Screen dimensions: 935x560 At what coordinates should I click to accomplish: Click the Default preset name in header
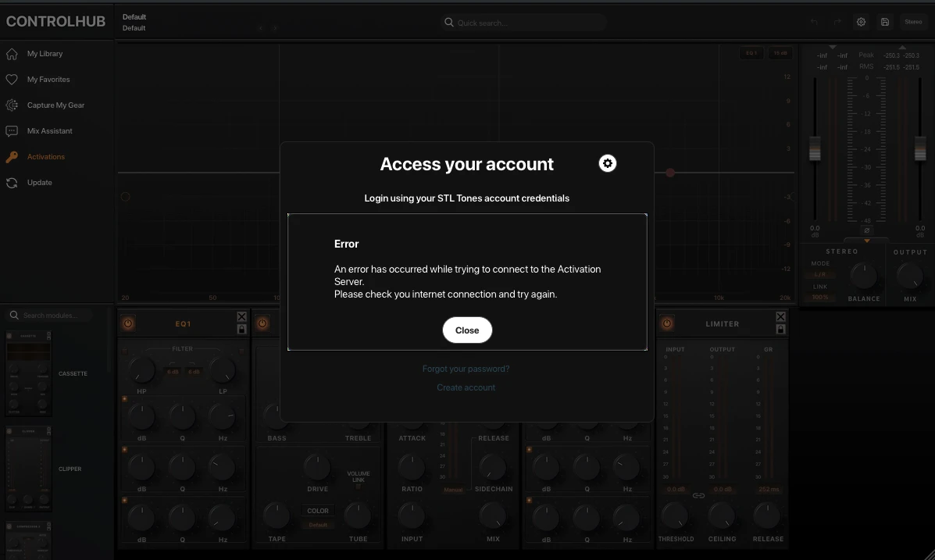(134, 17)
